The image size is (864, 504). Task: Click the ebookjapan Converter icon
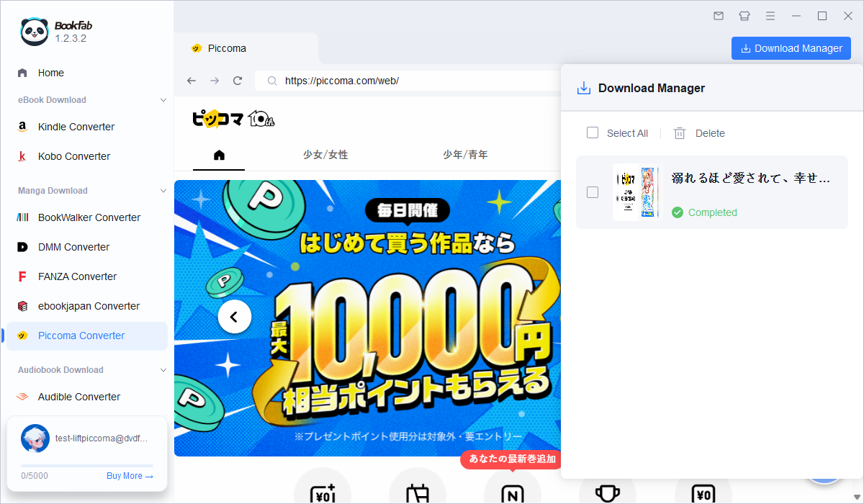[x=22, y=306]
